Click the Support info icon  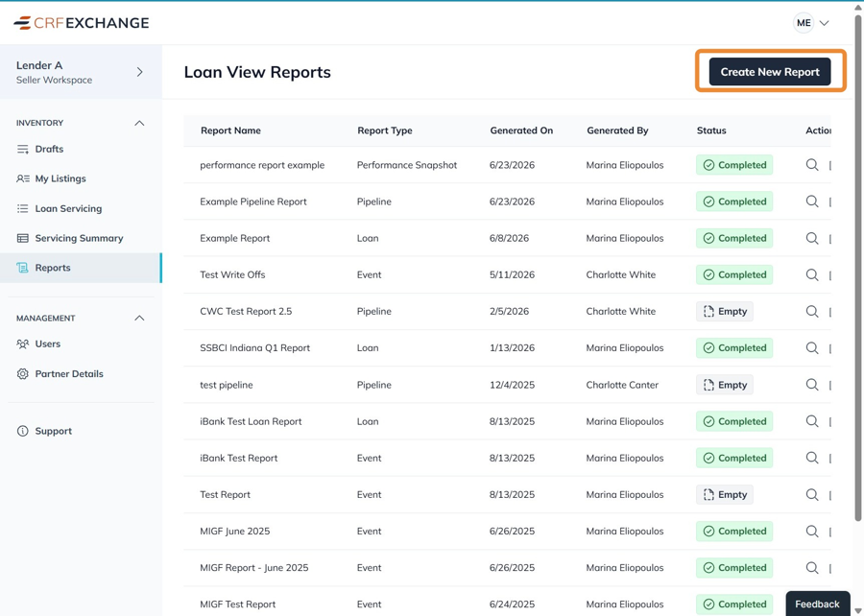23,431
